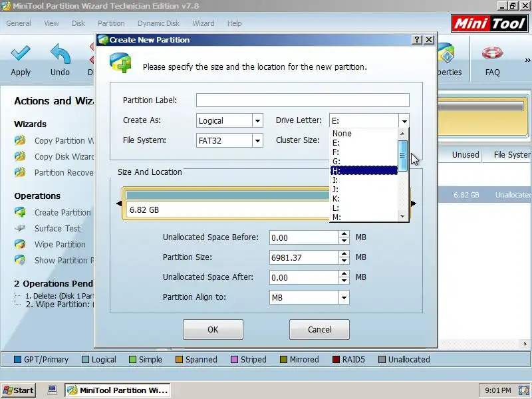
Task: Click the Wipe Partition link
Action: click(60, 244)
